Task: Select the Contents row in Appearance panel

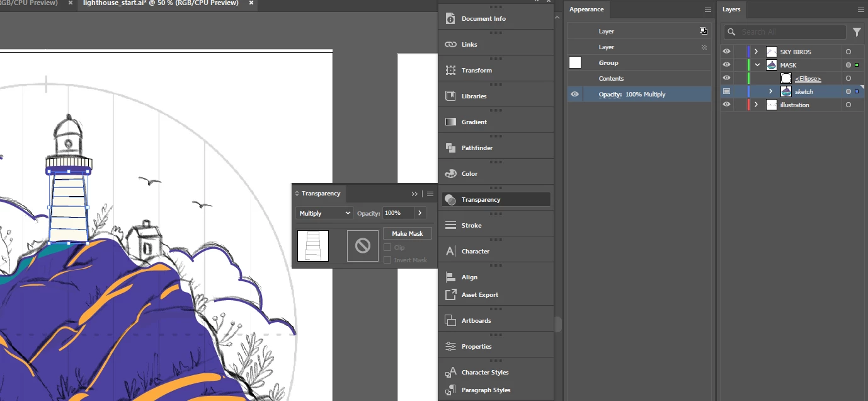Action: (639, 79)
